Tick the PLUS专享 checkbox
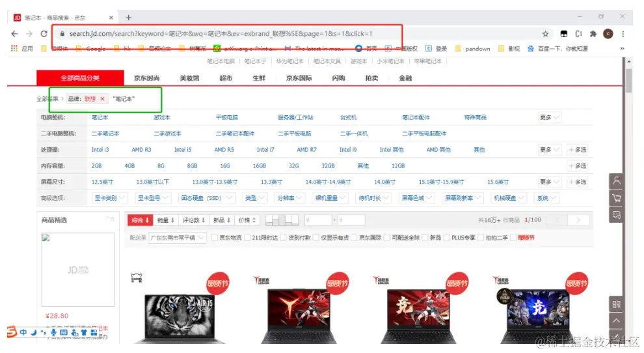 point(446,238)
